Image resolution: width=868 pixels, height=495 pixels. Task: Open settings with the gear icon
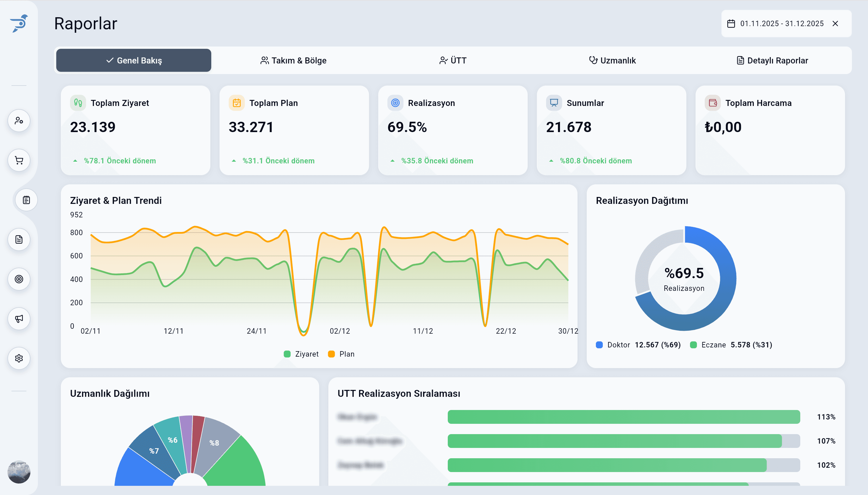pyautogui.click(x=19, y=358)
